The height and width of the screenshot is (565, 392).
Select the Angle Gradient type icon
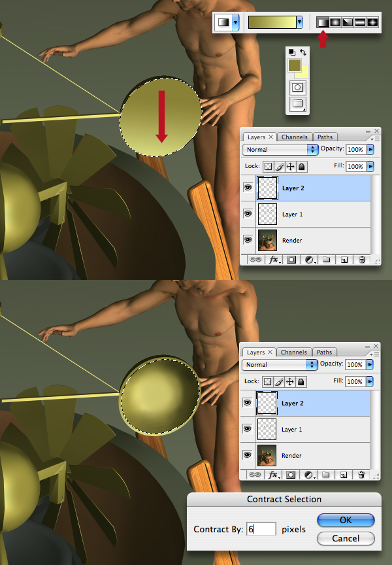(348, 22)
